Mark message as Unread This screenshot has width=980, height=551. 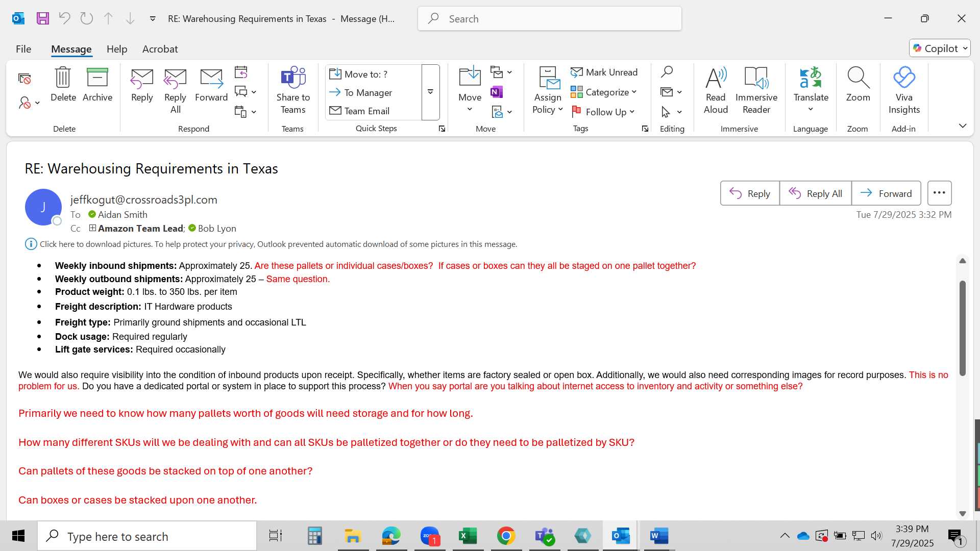[x=604, y=72]
